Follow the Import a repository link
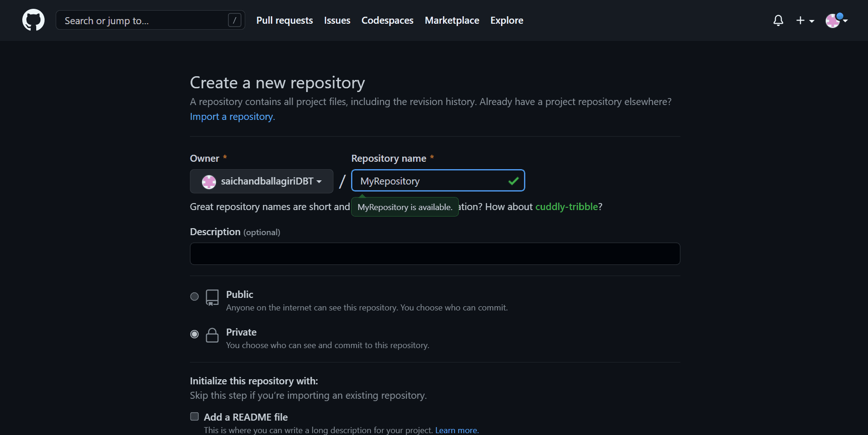Image resolution: width=868 pixels, height=435 pixels. tap(232, 117)
